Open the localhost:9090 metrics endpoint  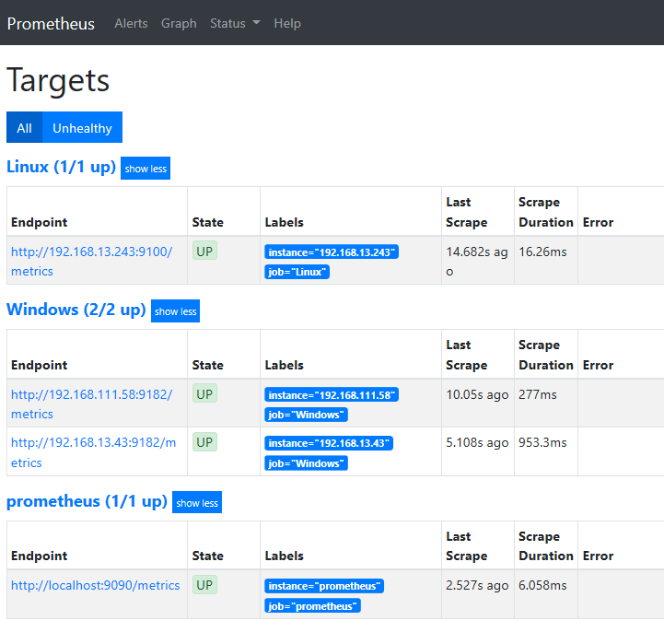(x=95, y=585)
